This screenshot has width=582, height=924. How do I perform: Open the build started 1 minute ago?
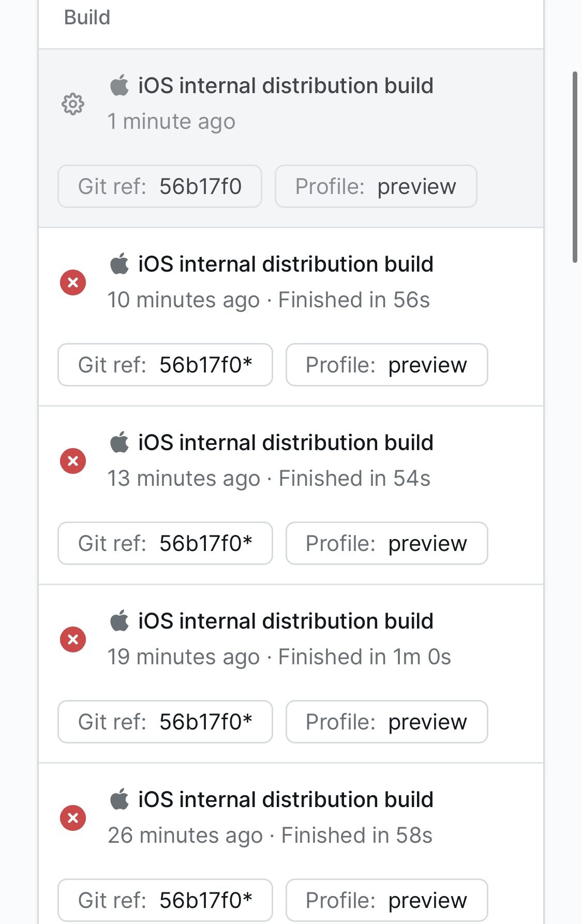286,86
